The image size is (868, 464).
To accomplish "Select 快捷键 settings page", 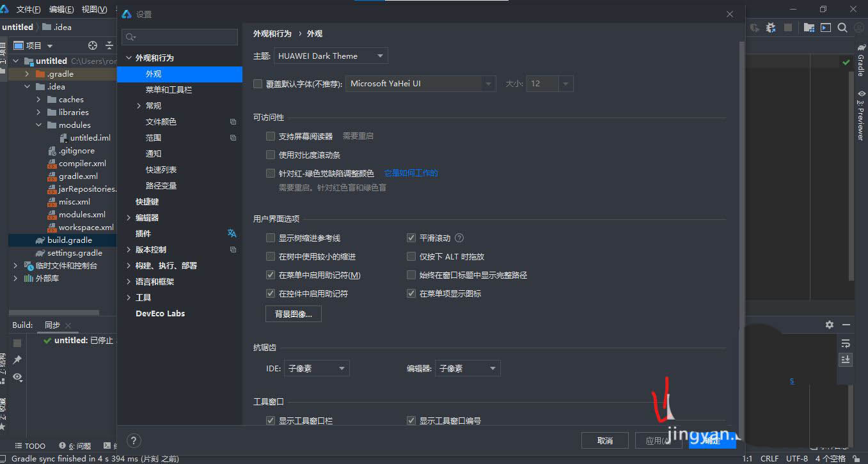I will pyautogui.click(x=147, y=201).
